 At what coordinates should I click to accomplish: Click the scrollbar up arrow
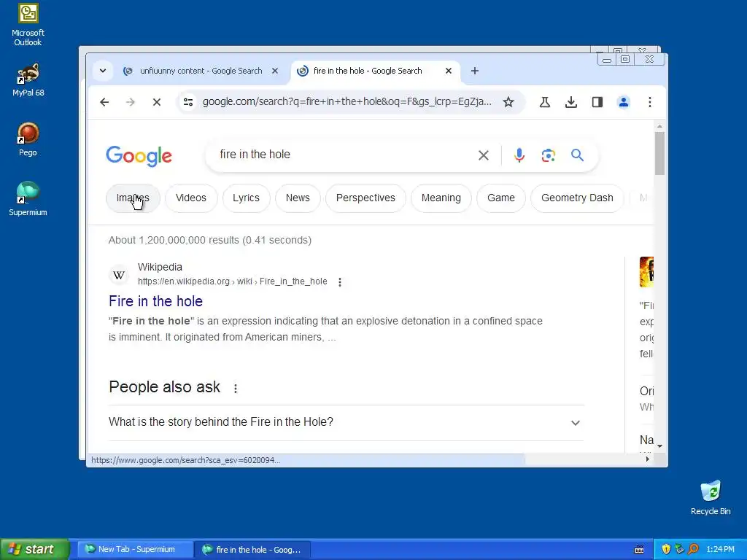pos(659,126)
